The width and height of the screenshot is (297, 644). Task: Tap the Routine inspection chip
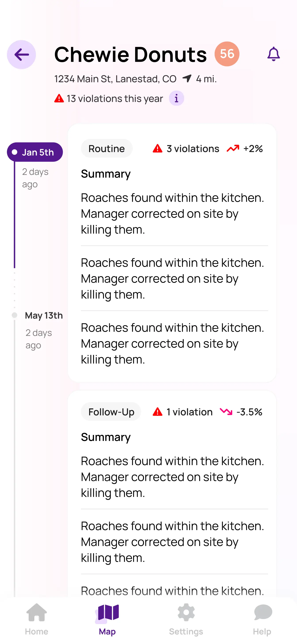[x=107, y=148]
